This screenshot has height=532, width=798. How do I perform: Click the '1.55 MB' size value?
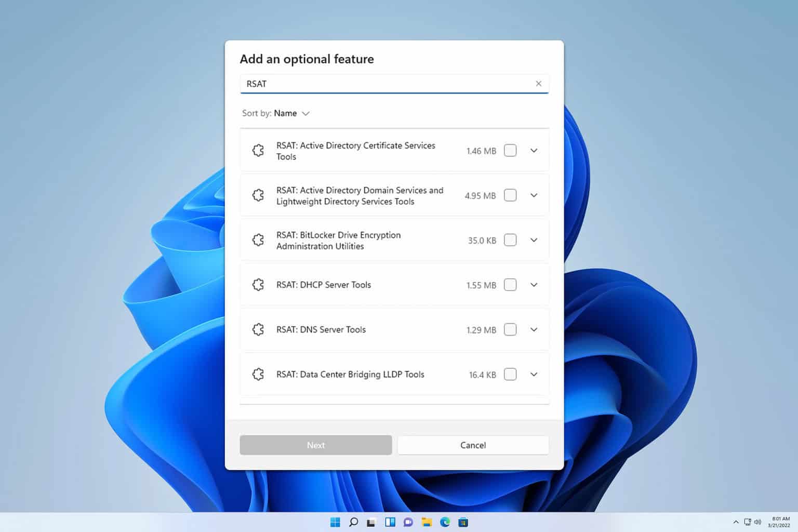pyautogui.click(x=481, y=285)
